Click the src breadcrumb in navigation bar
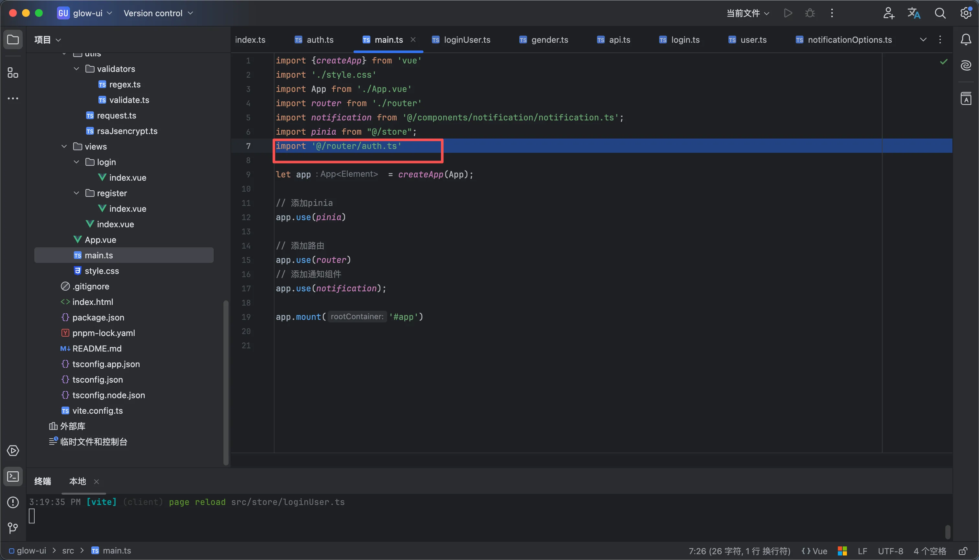Image resolution: width=979 pixels, height=560 pixels. click(68, 551)
